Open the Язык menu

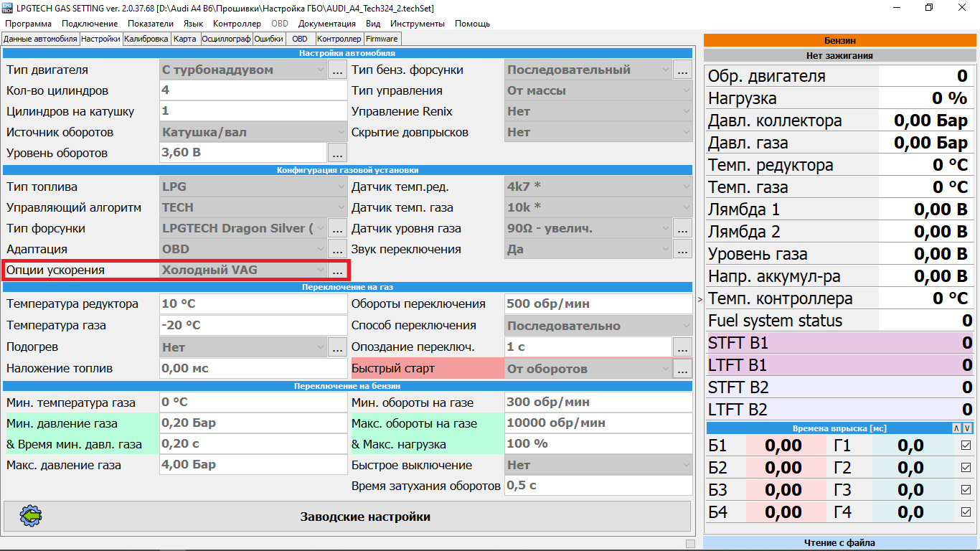[194, 24]
